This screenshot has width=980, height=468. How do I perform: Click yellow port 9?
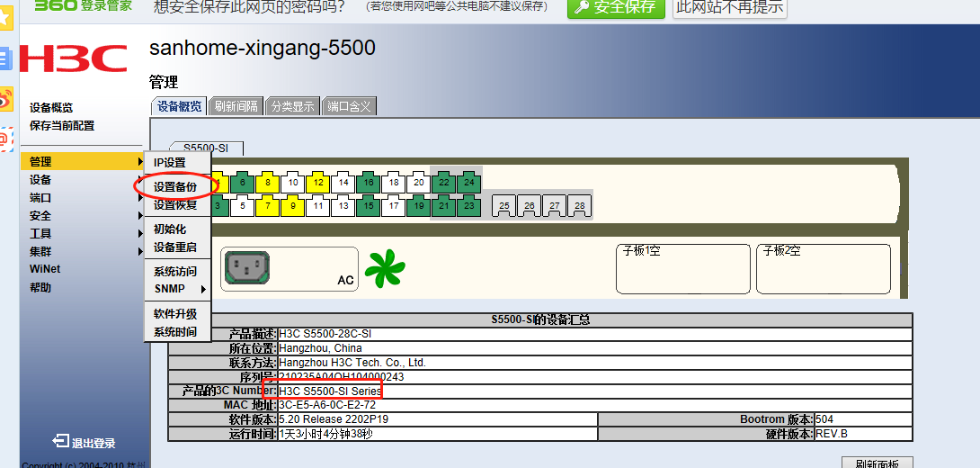[x=292, y=205]
